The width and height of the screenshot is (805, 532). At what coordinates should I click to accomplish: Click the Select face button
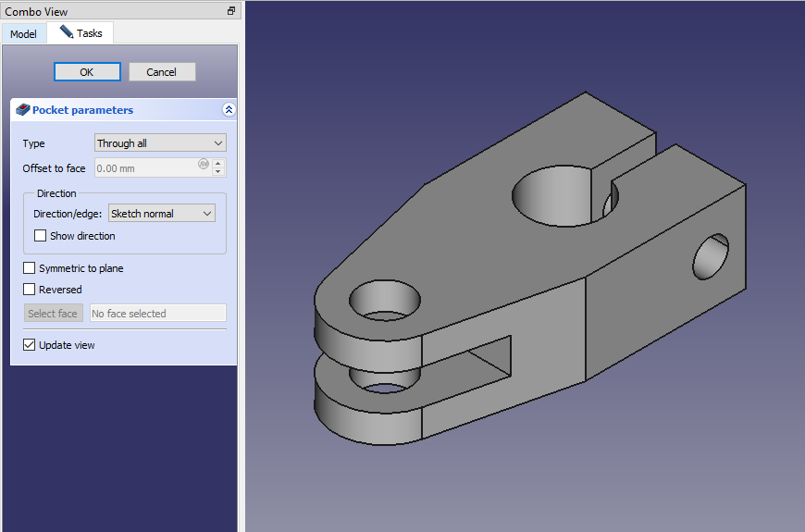point(53,314)
